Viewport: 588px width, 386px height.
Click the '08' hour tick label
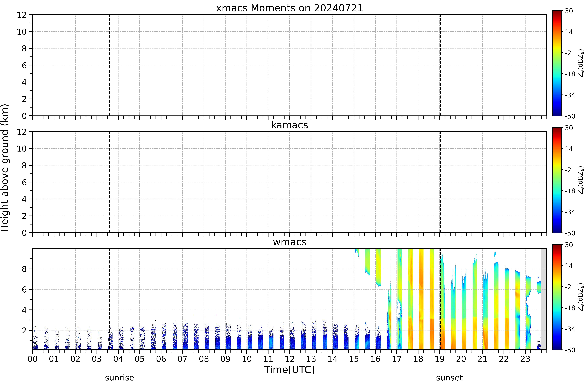pyautogui.click(x=204, y=359)
